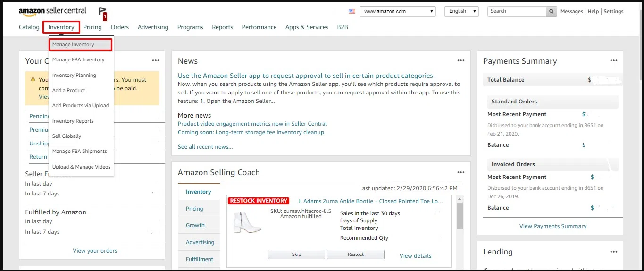This screenshot has width=644, height=271.
Task: Open the white ankle bootie product thumbnail
Action: pyautogui.click(x=247, y=222)
